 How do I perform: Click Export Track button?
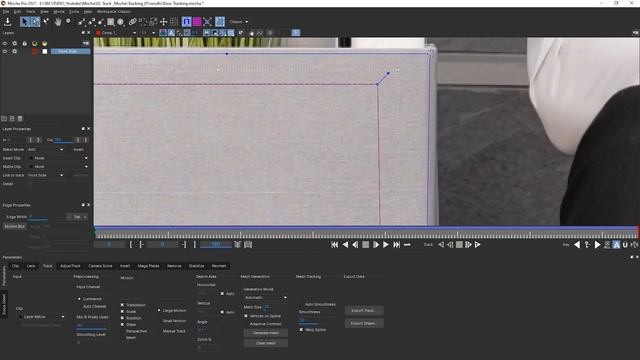click(364, 310)
